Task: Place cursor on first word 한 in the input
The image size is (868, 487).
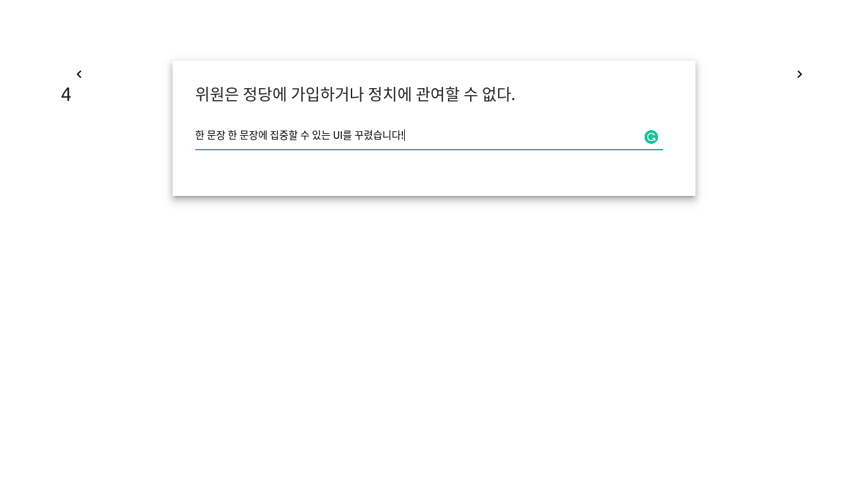Action: coord(200,135)
